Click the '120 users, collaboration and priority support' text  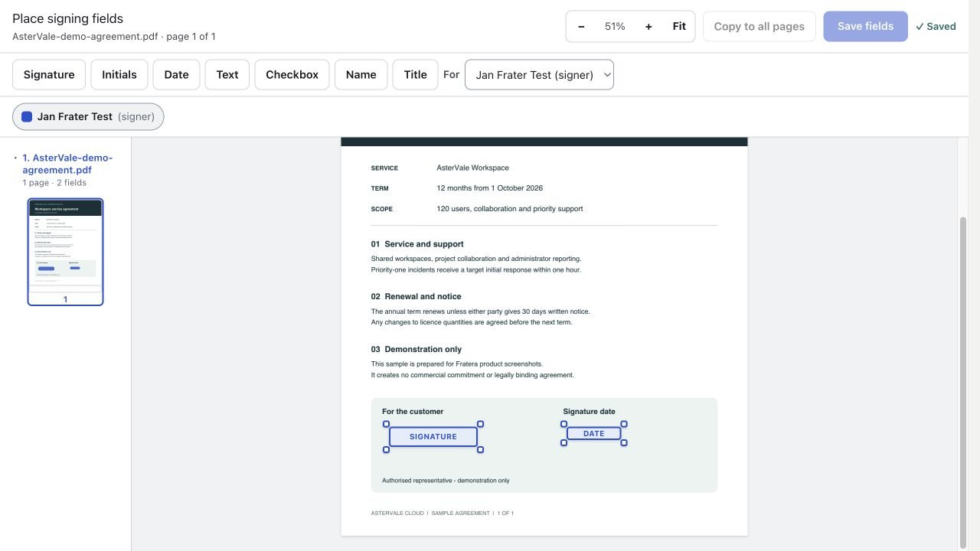pos(510,209)
